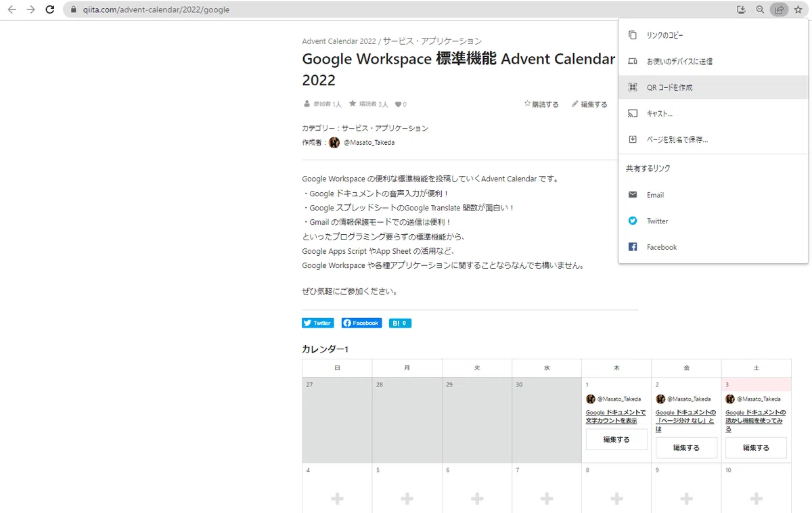
Task: Add an entry with the day 5 plus icon
Action: [407, 499]
